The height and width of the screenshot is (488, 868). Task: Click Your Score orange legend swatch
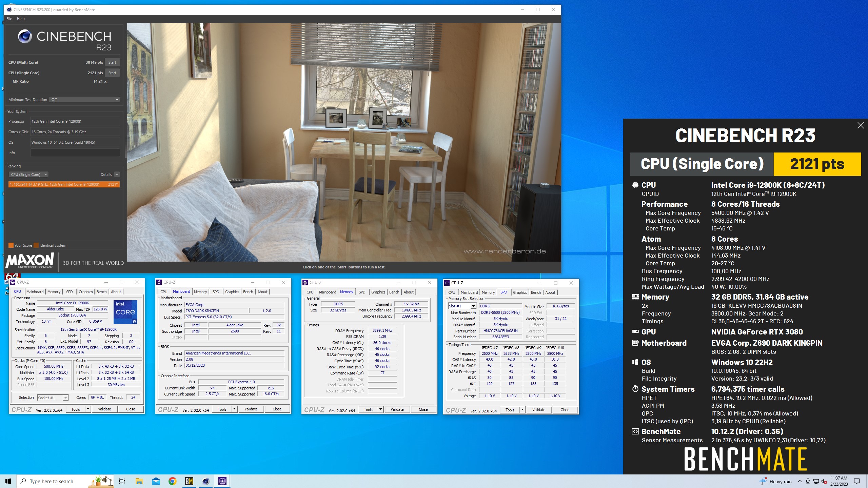click(x=11, y=245)
